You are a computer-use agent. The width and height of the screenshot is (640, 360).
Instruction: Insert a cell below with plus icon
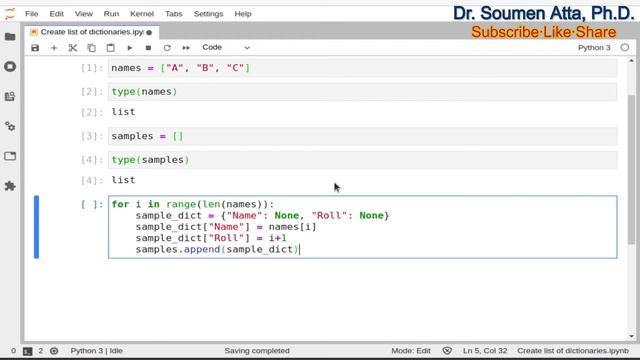[x=54, y=48]
